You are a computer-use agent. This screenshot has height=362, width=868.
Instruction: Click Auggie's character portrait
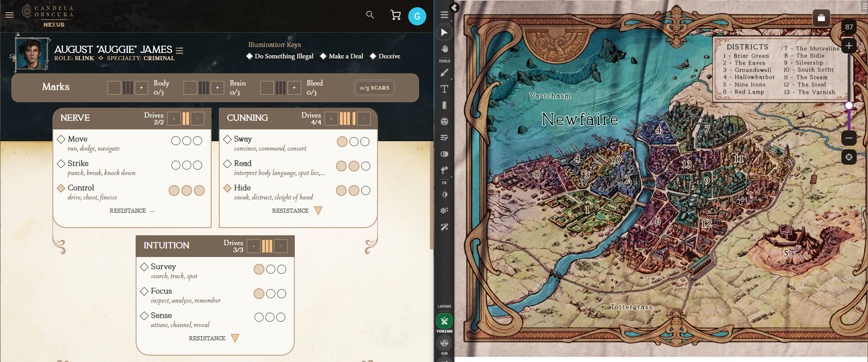pos(32,53)
